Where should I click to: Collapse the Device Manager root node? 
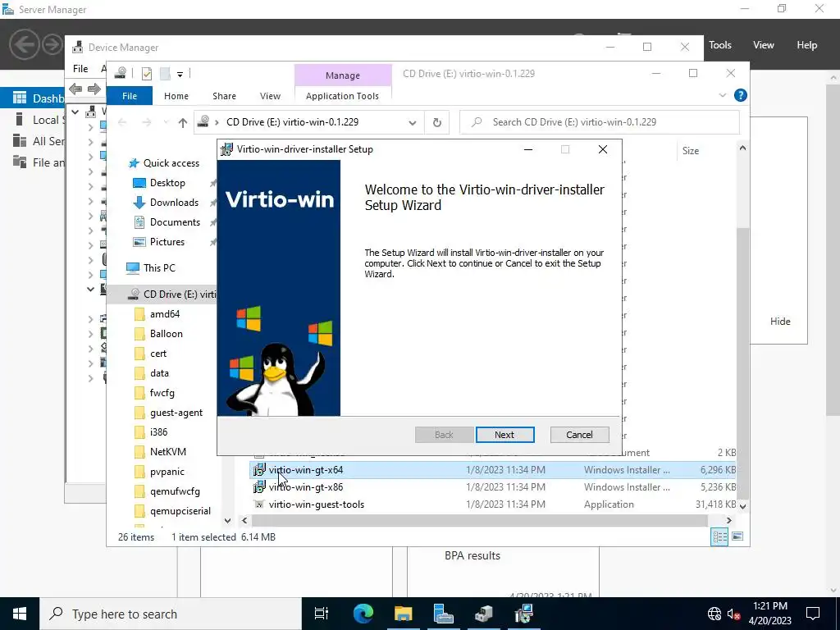point(75,112)
